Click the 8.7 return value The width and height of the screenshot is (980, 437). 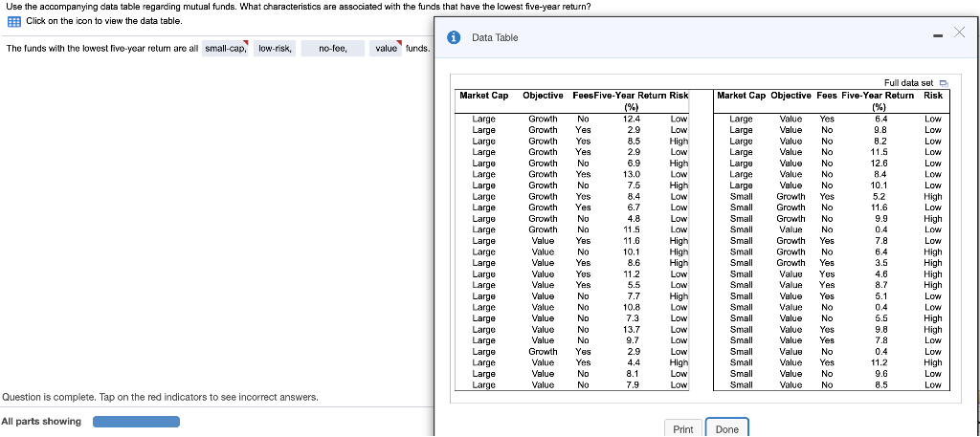click(x=880, y=285)
